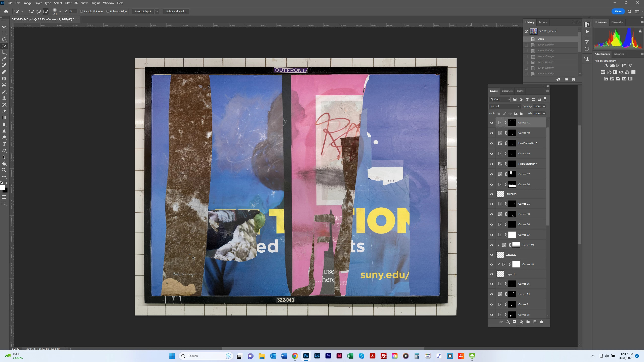
Task: Open the layer Opacity dropdown arrow
Action: 544,106
